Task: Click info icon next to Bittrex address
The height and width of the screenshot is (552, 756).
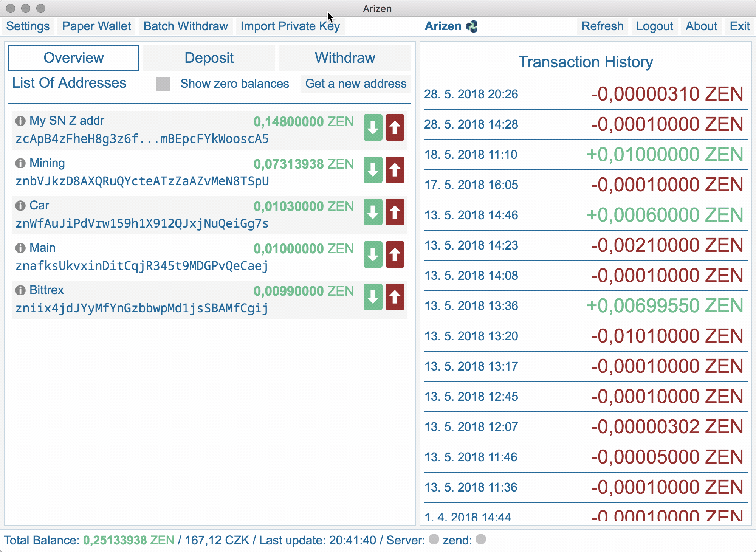Action: click(x=20, y=290)
